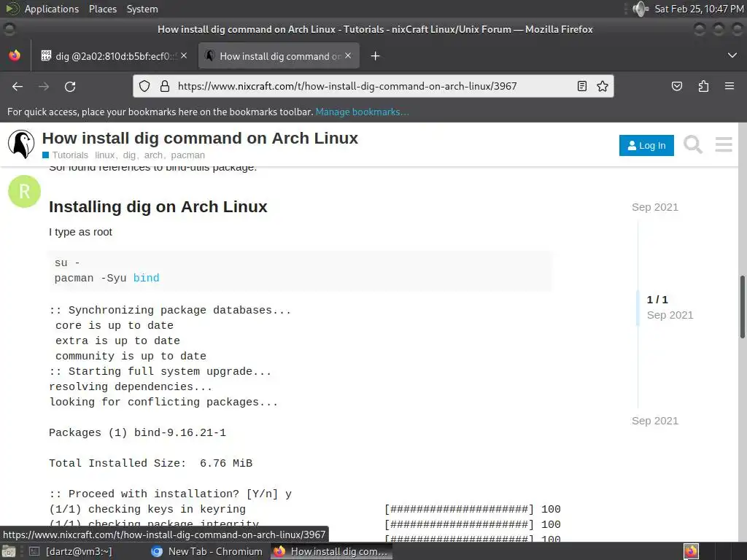Click the Firefox logo icon in tab bar
The height and width of the screenshot is (560, 747).
(15, 55)
